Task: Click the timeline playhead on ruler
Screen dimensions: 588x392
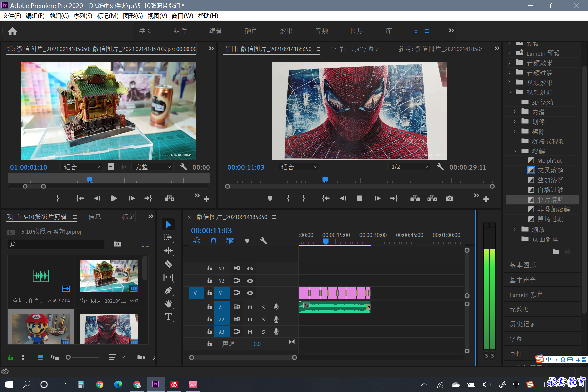Action: (326, 241)
